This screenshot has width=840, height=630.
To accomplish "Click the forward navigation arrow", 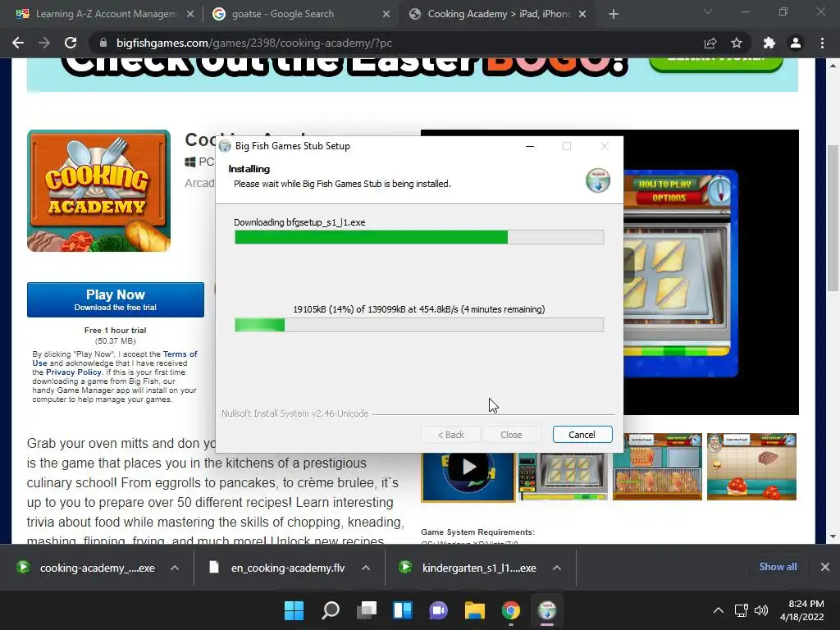I will pyautogui.click(x=44, y=43).
